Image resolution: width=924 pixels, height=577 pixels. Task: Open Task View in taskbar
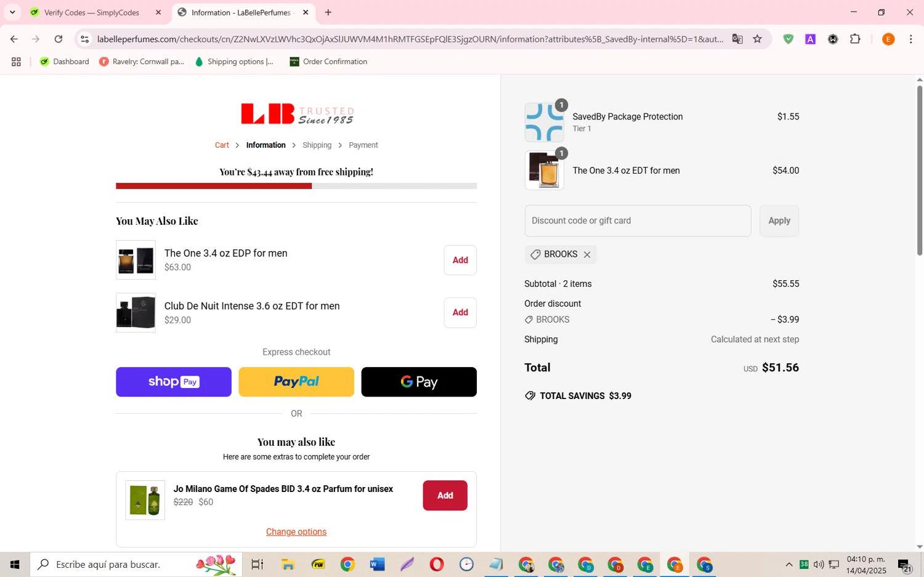pyautogui.click(x=257, y=564)
